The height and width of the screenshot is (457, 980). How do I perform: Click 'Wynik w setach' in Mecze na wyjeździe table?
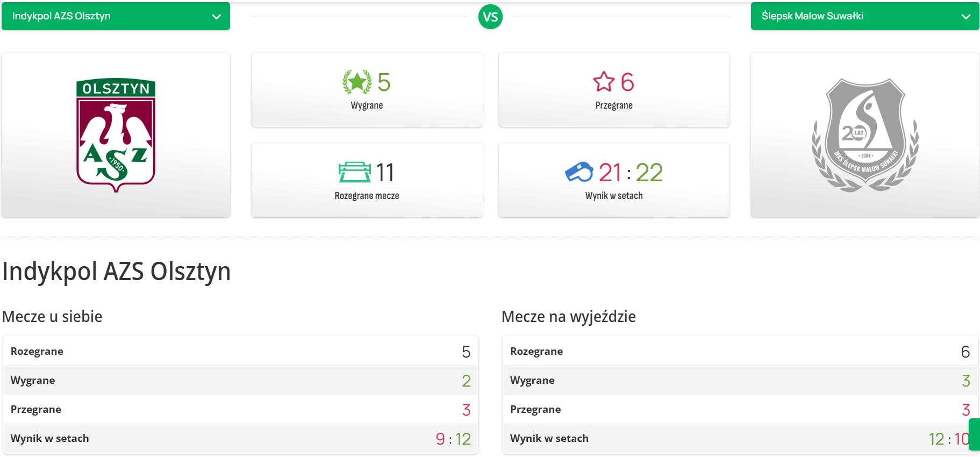tap(549, 438)
